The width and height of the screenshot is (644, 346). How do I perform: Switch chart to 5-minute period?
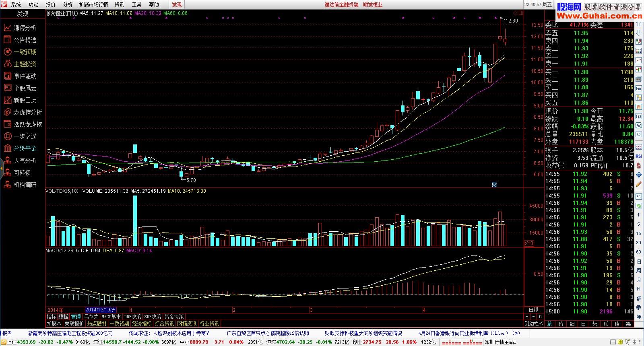point(639,224)
